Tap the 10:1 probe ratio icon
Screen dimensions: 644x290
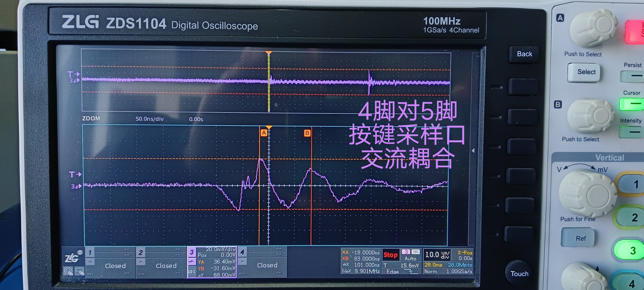pos(191,272)
